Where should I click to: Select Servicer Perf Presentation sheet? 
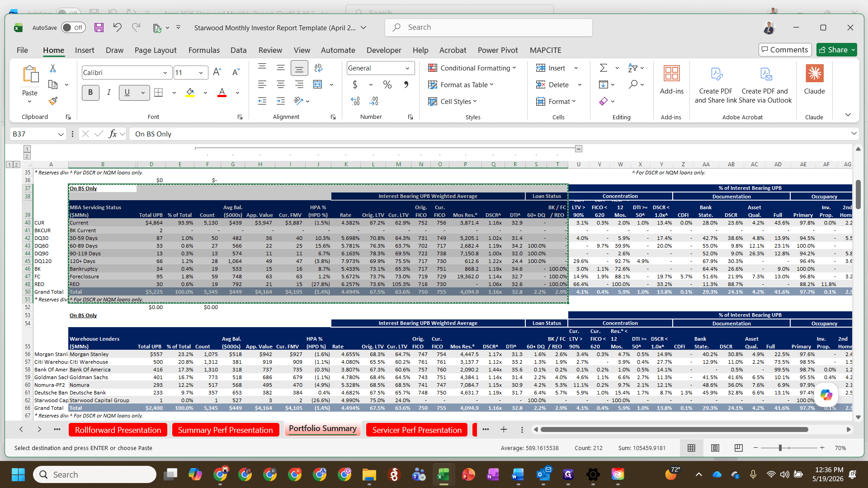417,430
